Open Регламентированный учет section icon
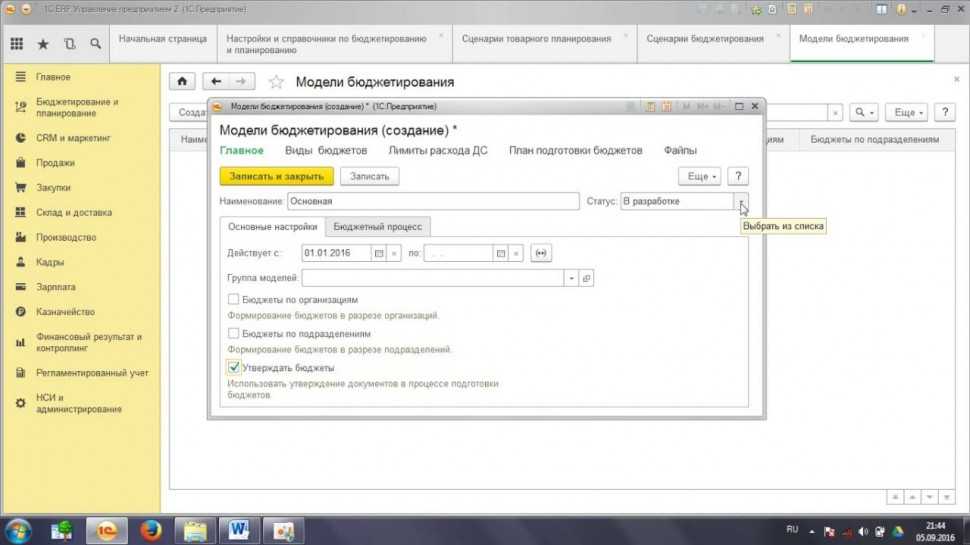 click(20, 372)
